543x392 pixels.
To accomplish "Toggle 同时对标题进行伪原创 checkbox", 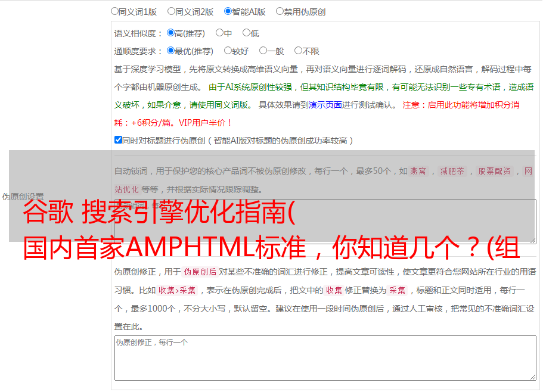I will (x=118, y=140).
